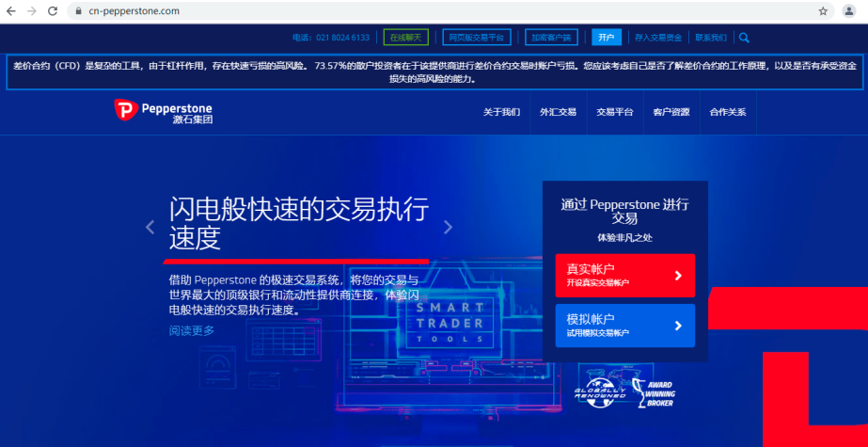The height and width of the screenshot is (447, 868).
Task: Open 加密客户端 secure client area
Action: (551, 38)
